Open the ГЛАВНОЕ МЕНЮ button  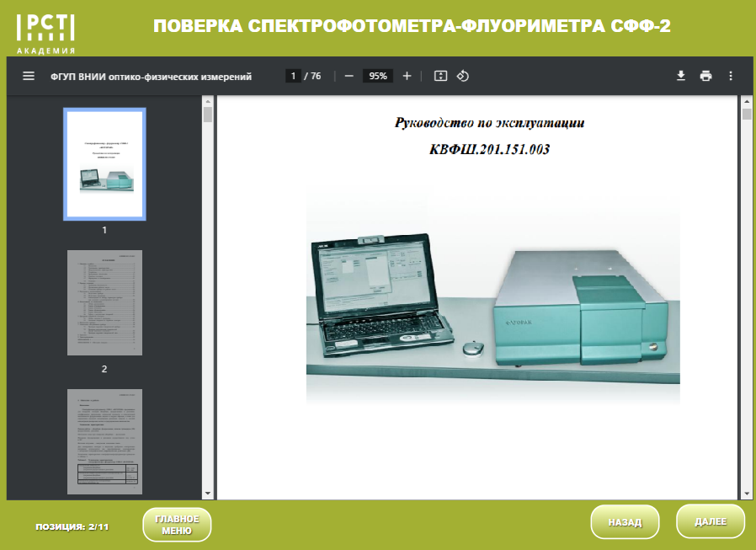click(176, 522)
